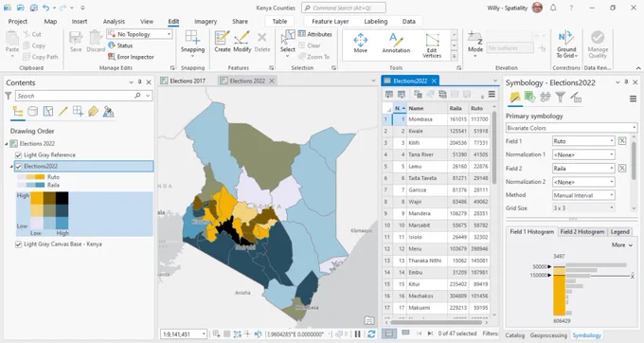The height and width of the screenshot is (343, 644).
Task: Click the Elevation Mode icon
Action: click(x=475, y=37)
